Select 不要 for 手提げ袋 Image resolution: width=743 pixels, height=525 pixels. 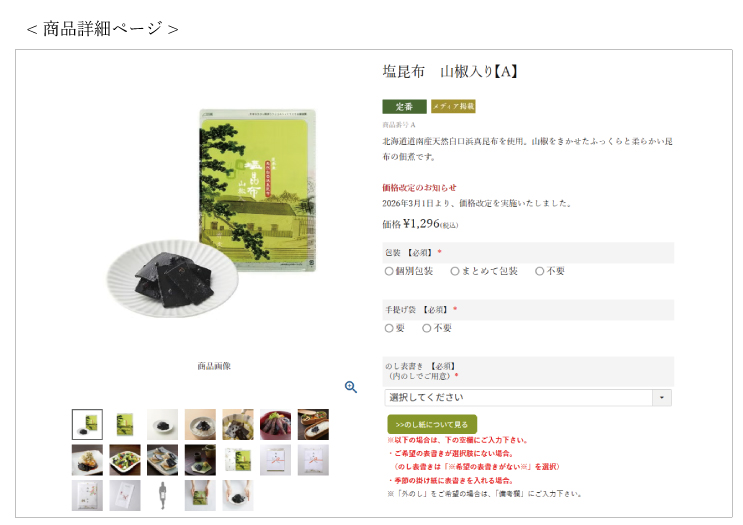[426, 328]
